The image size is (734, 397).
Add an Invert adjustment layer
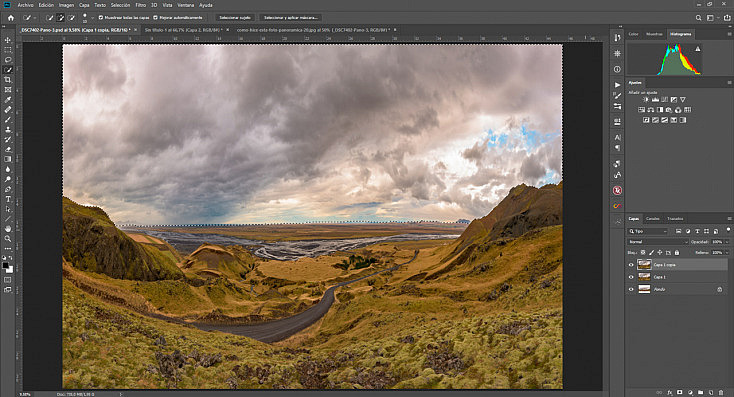[646, 120]
